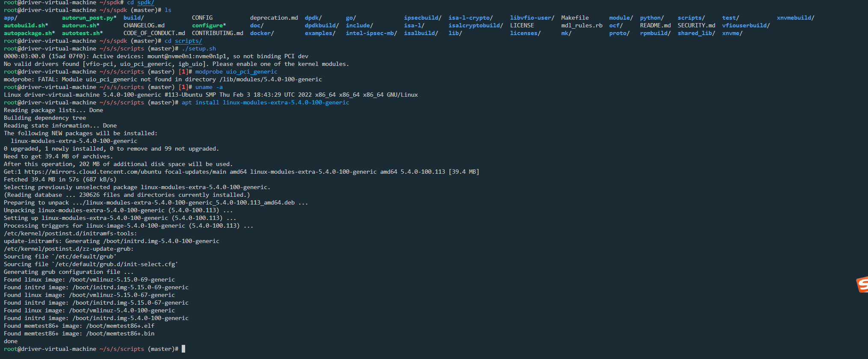Click the isalcryptobuild/ directory entry

(476, 26)
